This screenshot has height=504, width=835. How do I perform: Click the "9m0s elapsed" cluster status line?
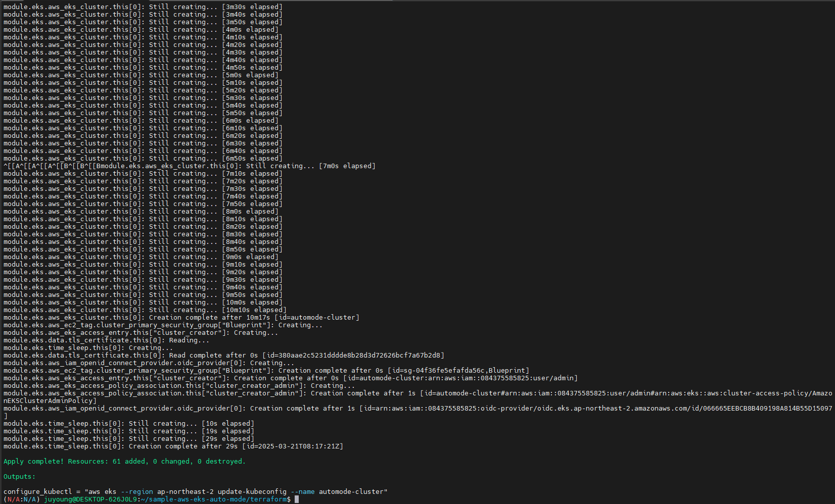pyautogui.click(x=141, y=257)
